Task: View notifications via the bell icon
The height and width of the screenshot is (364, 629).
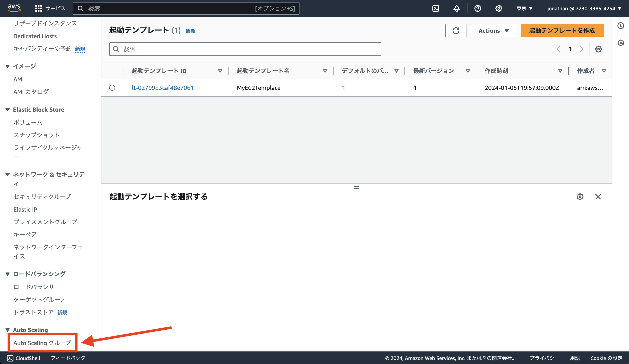Action: (457, 8)
